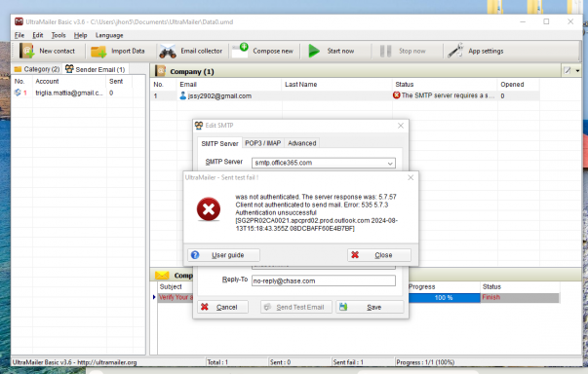Viewport: 588px width, 374px height.
Task: Click the red X icon on Close button
Action: click(x=355, y=255)
